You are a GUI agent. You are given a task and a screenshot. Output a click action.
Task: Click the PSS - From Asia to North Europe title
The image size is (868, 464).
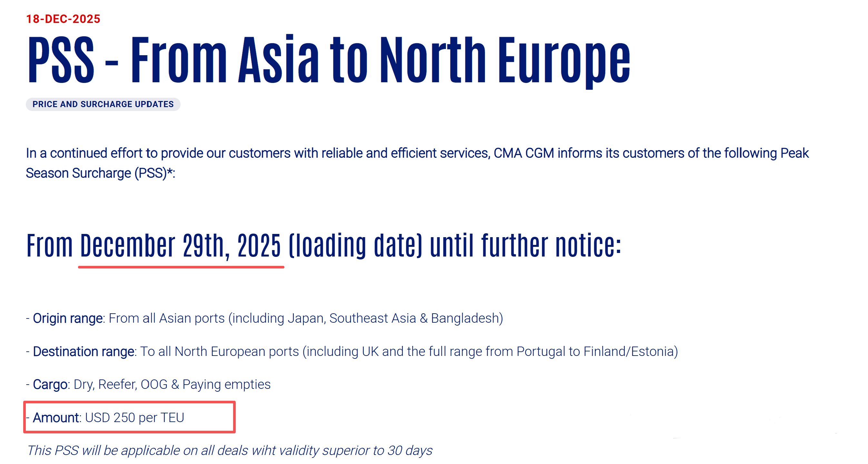click(x=329, y=61)
